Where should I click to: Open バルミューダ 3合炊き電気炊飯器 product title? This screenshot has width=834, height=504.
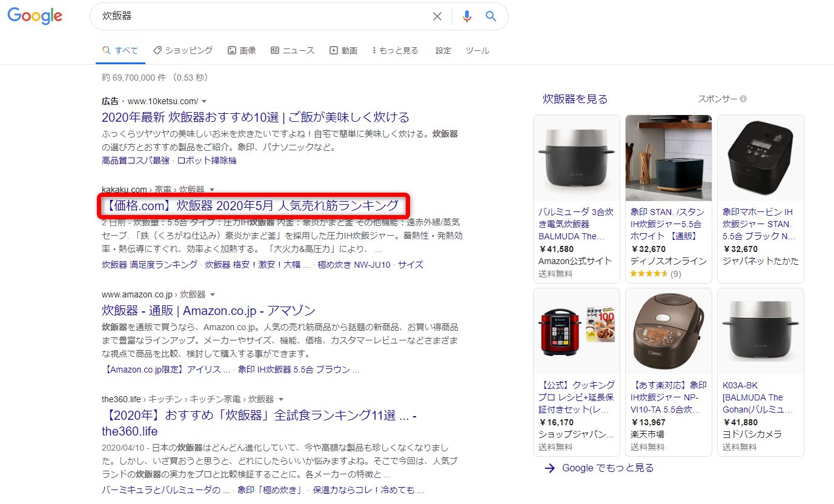[x=576, y=224]
